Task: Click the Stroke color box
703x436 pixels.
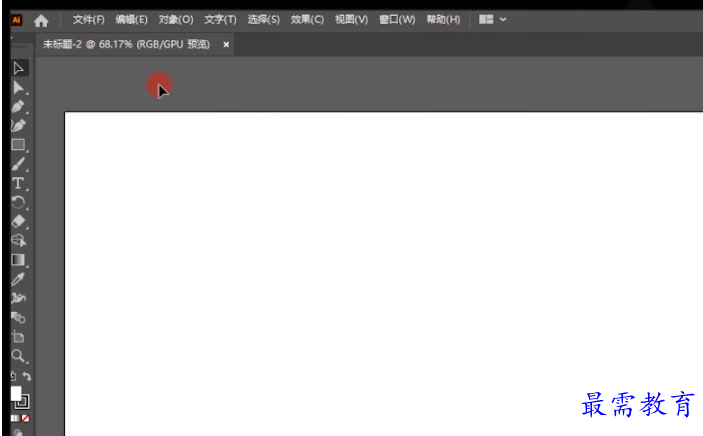Action: [23, 402]
